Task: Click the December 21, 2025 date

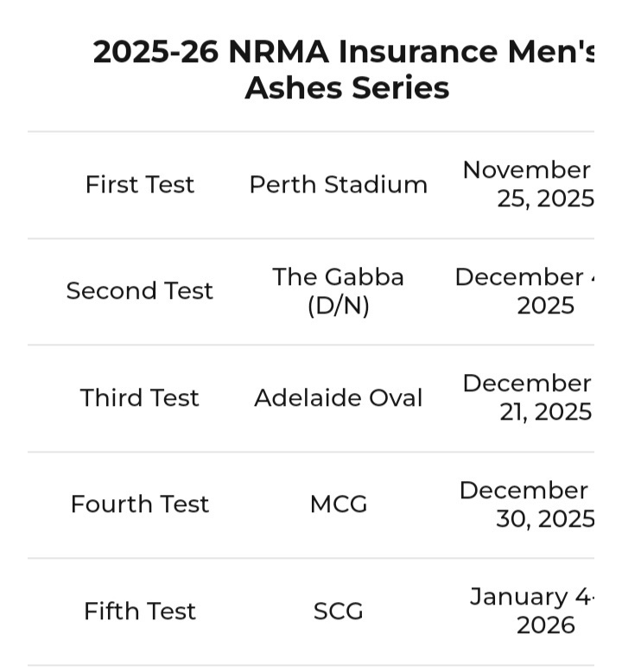Action: pos(528,397)
